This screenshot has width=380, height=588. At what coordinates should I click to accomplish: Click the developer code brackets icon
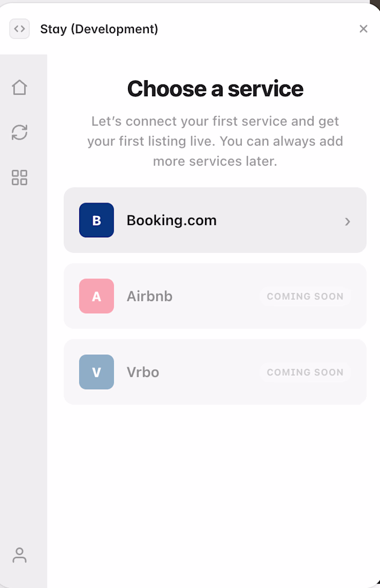(19, 29)
